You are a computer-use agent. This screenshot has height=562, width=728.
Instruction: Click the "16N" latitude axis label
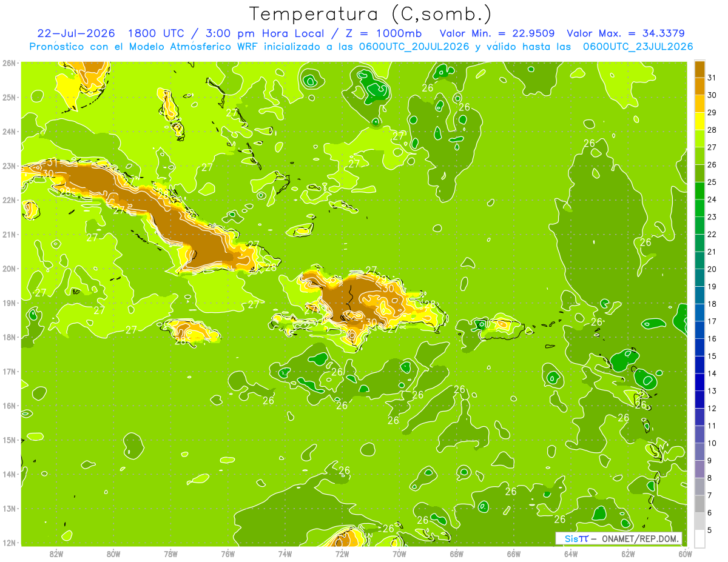coord(9,406)
